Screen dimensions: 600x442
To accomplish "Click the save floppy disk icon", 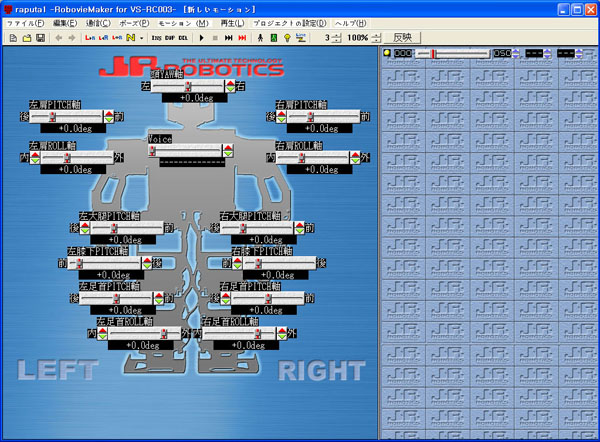I will [x=39, y=37].
